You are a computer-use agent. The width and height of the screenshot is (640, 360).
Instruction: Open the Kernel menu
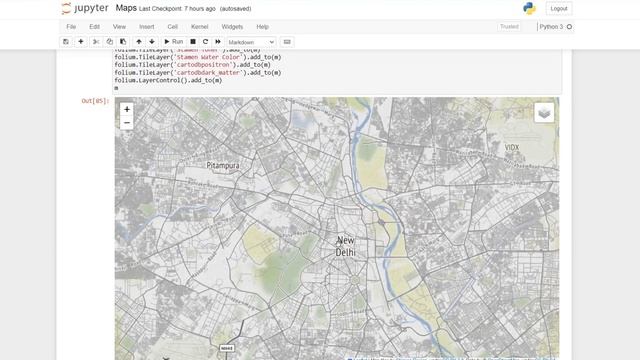[200, 27]
